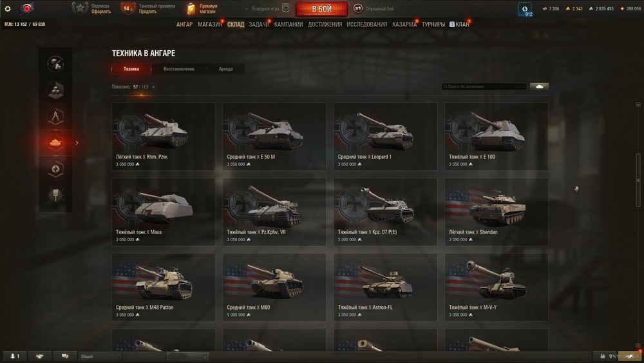Image resolution: width=644 pixels, height=363 pixels.
Task: Click the paintbrush customization sidebar icon
Action: pyautogui.click(x=55, y=195)
